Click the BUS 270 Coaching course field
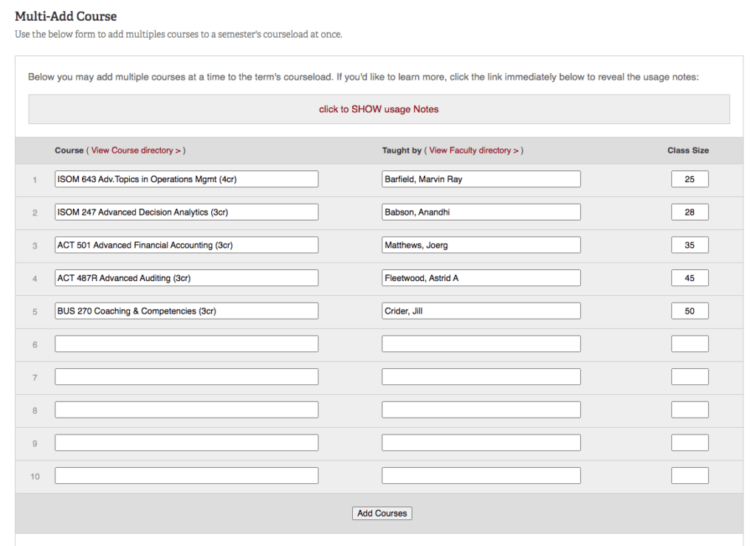The image size is (756, 546). click(x=186, y=311)
